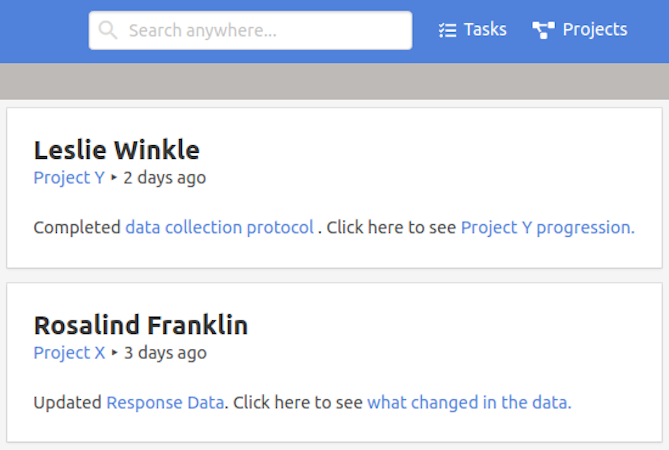Click the word 'Completed' in Leslie's update
Screen dimensions: 669x450
click(77, 227)
